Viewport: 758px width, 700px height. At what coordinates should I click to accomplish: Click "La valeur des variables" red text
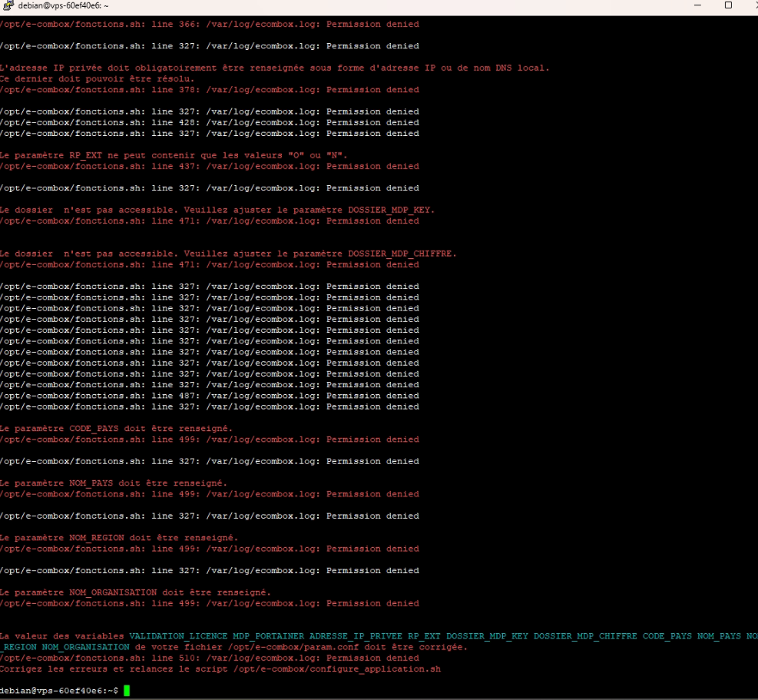point(62,636)
